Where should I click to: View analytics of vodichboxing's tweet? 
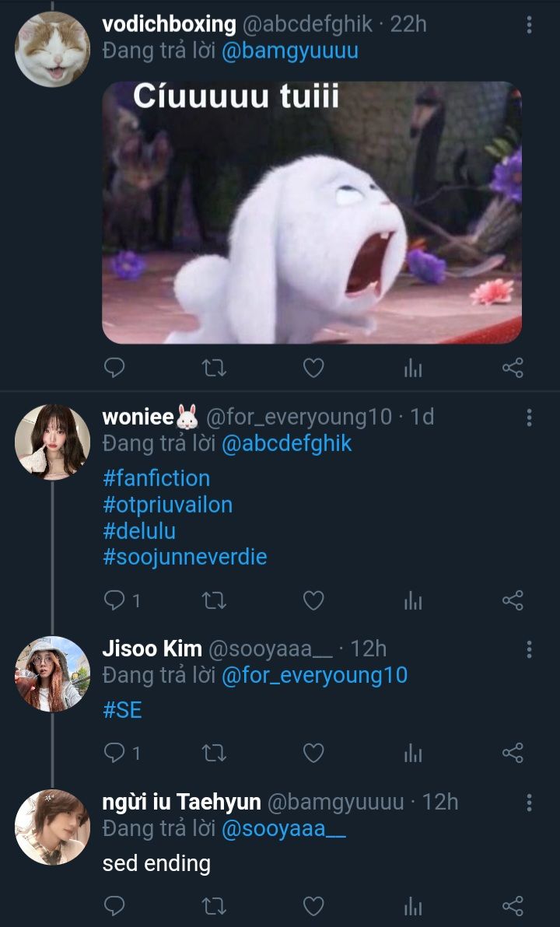click(413, 369)
